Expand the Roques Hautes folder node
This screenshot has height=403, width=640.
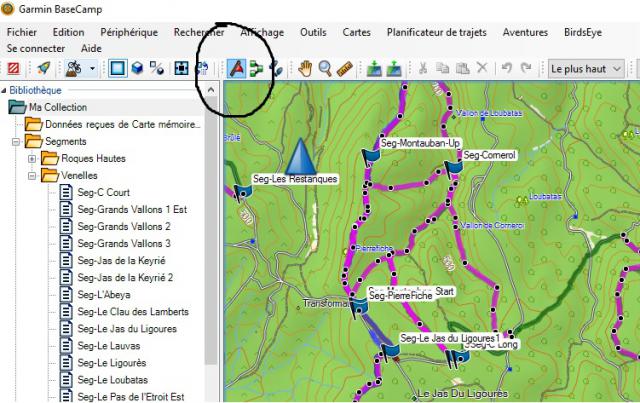(32, 159)
